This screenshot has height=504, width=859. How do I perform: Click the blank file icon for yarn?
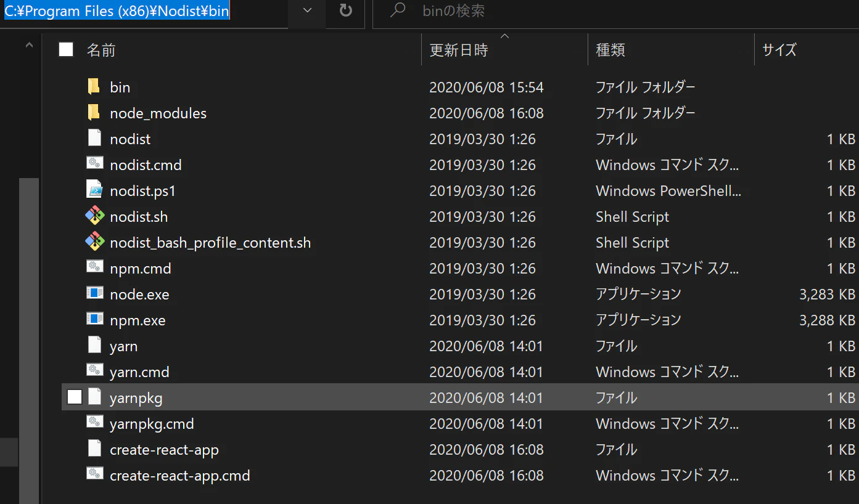click(x=94, y=346)
